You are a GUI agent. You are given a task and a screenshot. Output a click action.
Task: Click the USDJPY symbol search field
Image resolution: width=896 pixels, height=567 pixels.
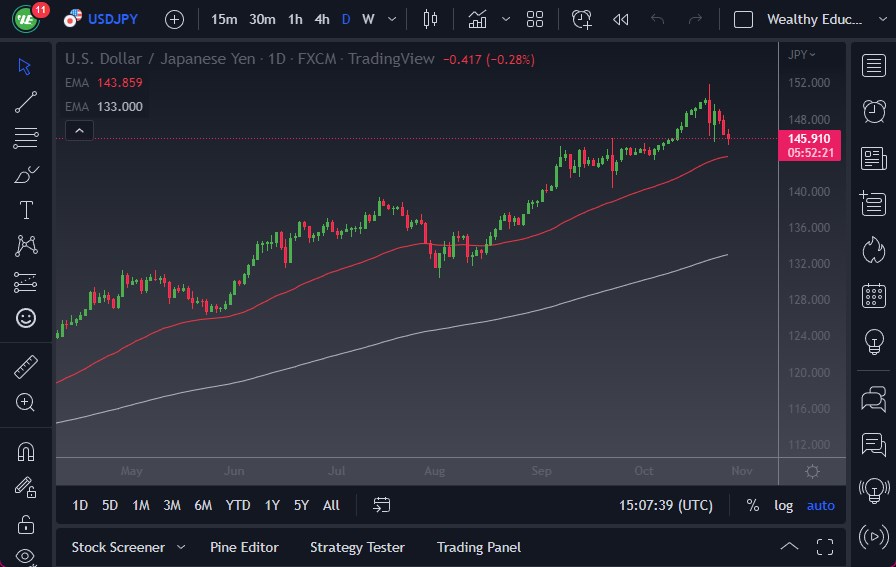(x=113, y=19)
